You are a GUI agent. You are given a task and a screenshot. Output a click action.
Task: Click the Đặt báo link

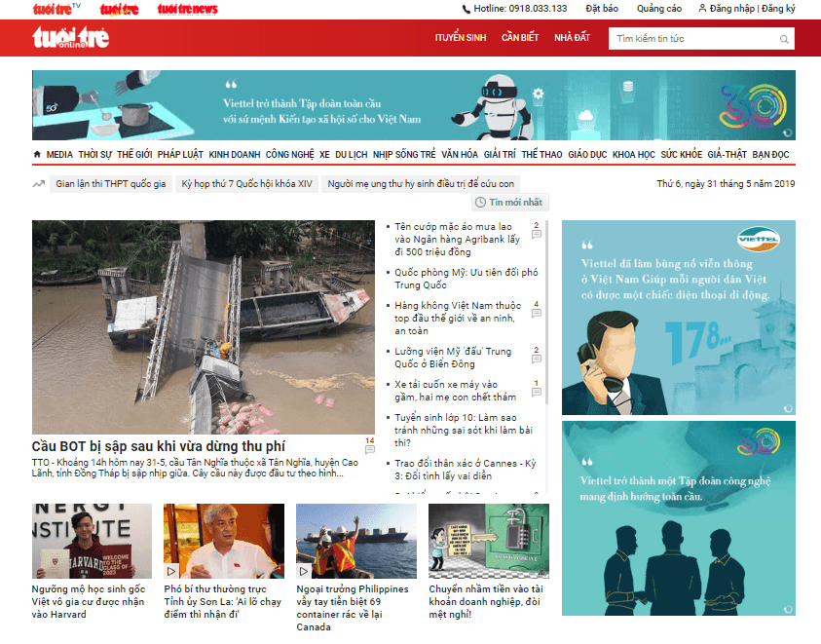(602, 9)
